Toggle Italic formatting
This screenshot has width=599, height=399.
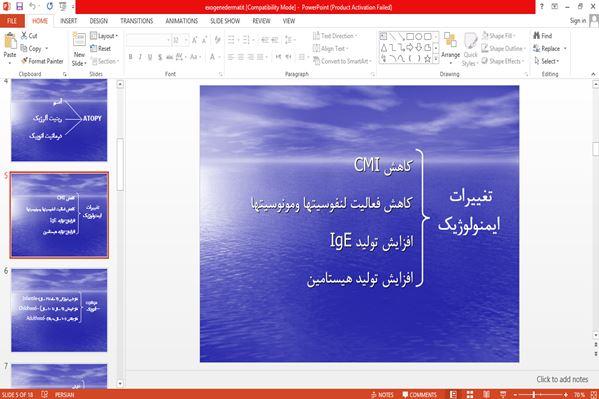[x=140, y=57]
